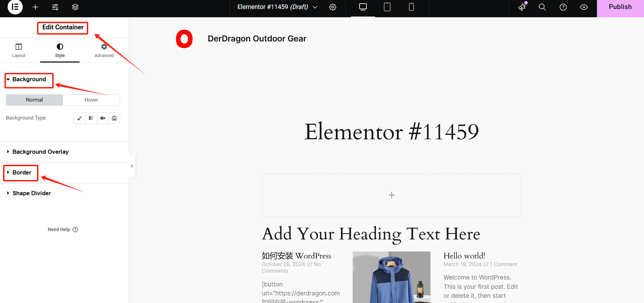Screen dimensions: 644x303
Task: Click the plus Add Element icon
Action: pos(35,7)
